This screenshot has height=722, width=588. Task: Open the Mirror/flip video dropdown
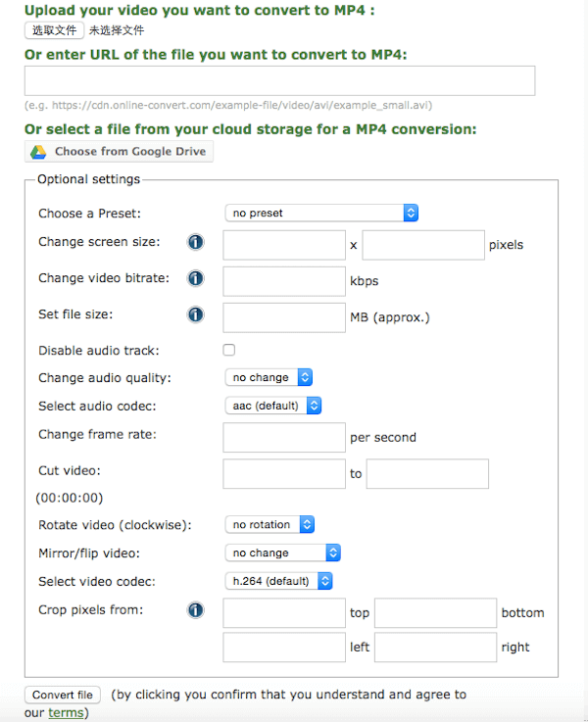(x=282, y=553)
